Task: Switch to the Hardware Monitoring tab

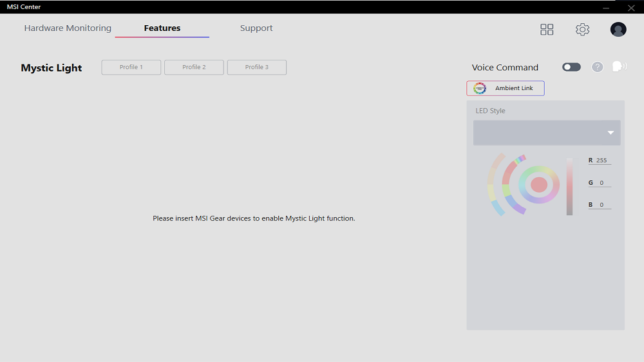Action: pos(68,28)
